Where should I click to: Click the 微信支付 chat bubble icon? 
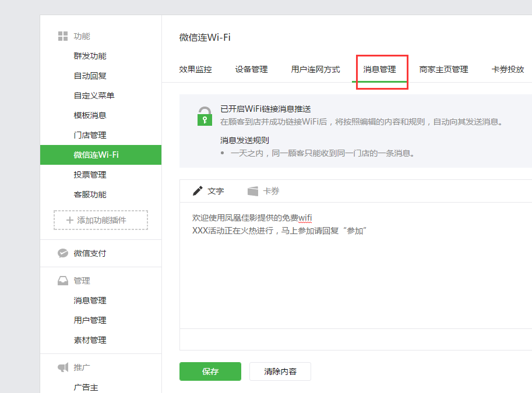point(63,253)
